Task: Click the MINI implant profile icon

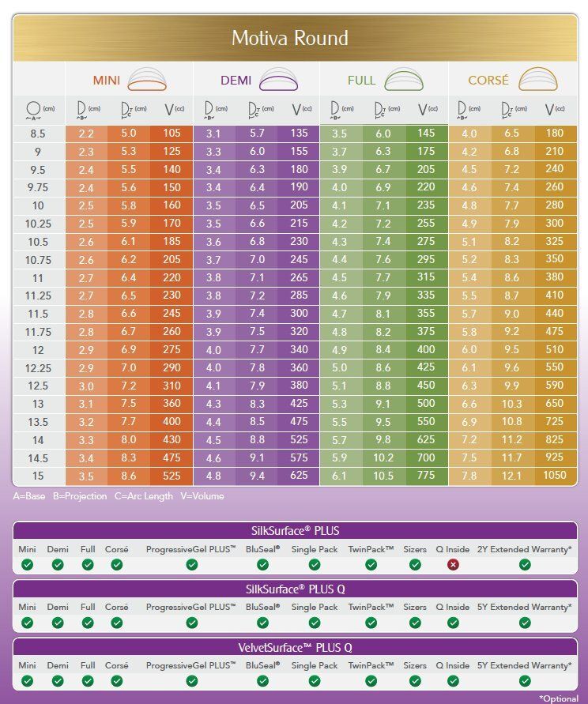Action: (147, 80)
